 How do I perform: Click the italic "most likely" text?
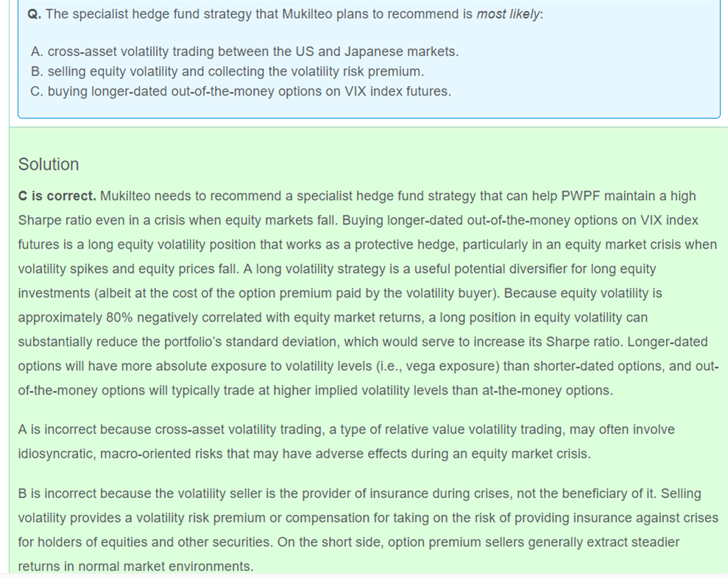[x=509, y=15]
